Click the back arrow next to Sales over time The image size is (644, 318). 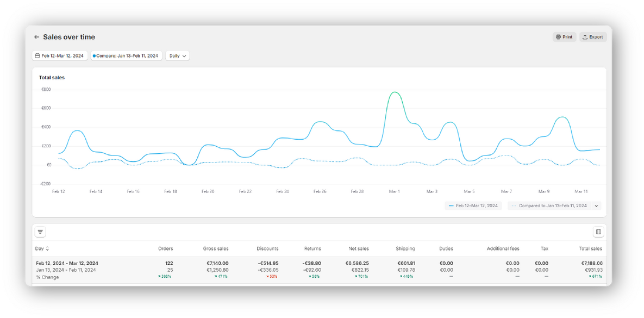pyautogui.click(x=36, y=37)
